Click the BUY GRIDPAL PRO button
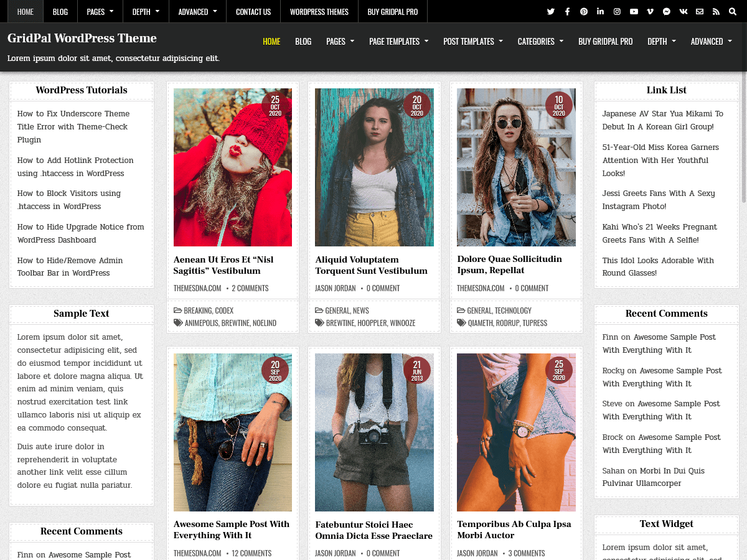Viewport: 747px width, 560px height. 605,41
